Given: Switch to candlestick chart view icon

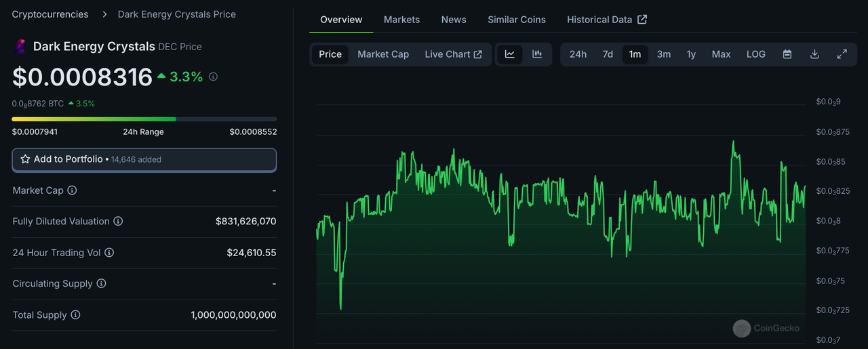Looking at the screenshot, I should click(x=537, y=54).
